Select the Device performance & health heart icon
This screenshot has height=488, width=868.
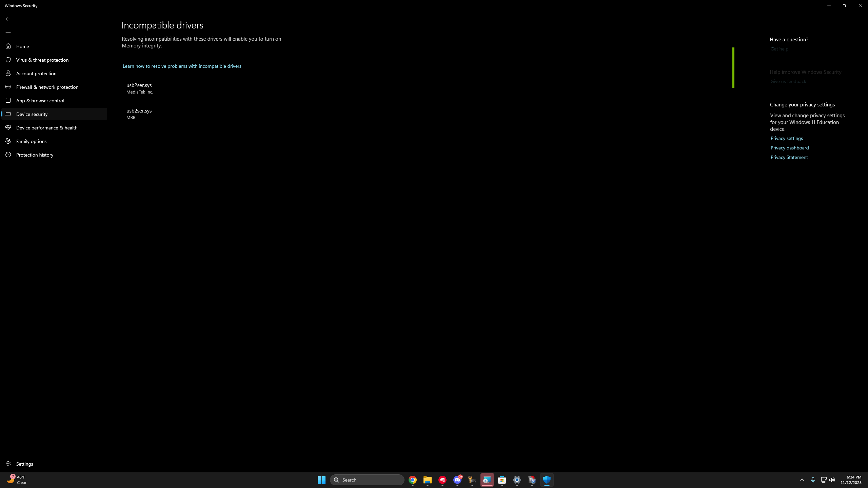pos(8,127)
